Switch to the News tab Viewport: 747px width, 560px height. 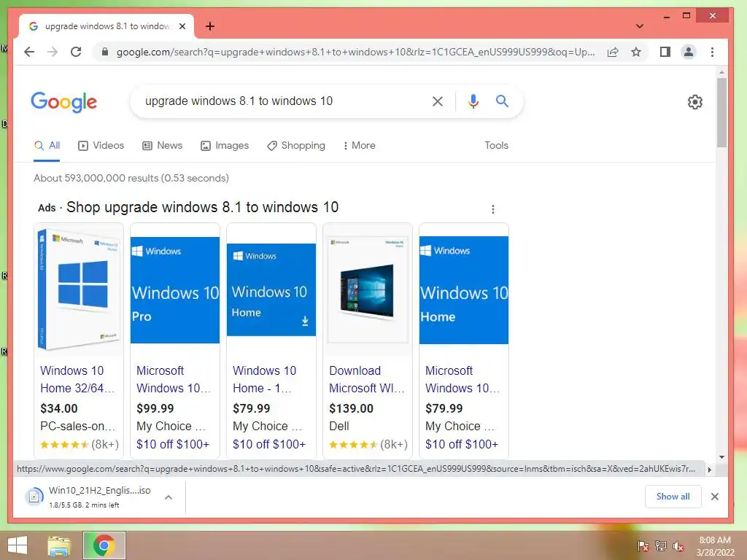pos(163,146)
